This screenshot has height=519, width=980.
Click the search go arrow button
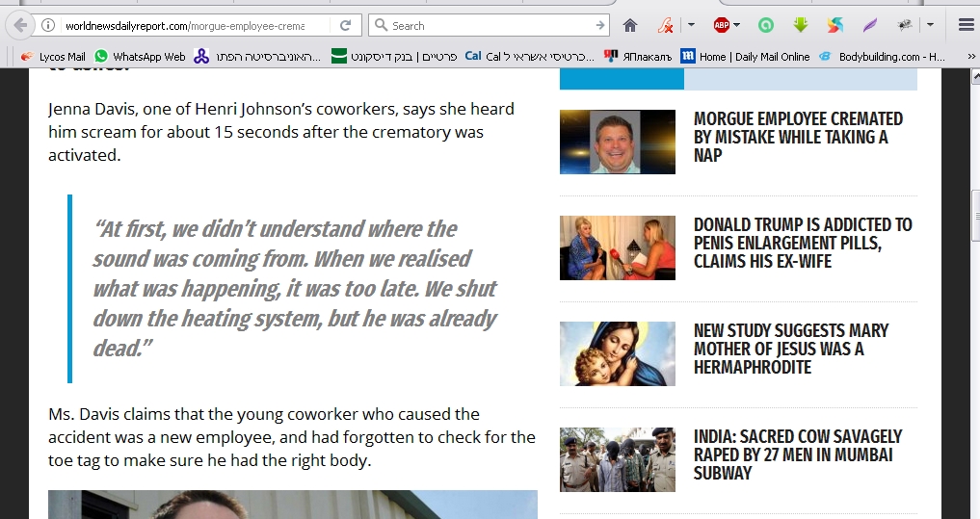pos(600,26)
